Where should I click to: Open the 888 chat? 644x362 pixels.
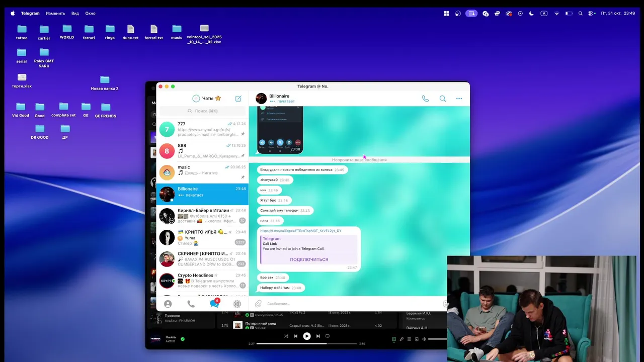tap(202, 151)
